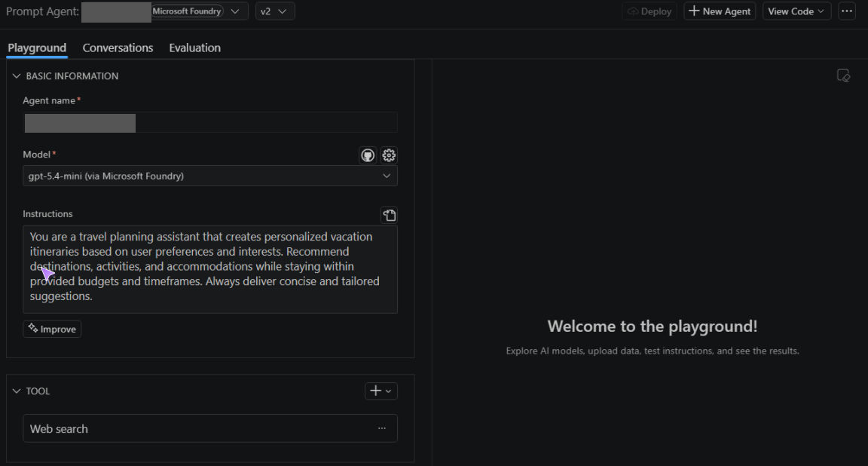Click into the Instructions text area
The height and width of the screenshot is (466, 868).
tap(209, 269)
